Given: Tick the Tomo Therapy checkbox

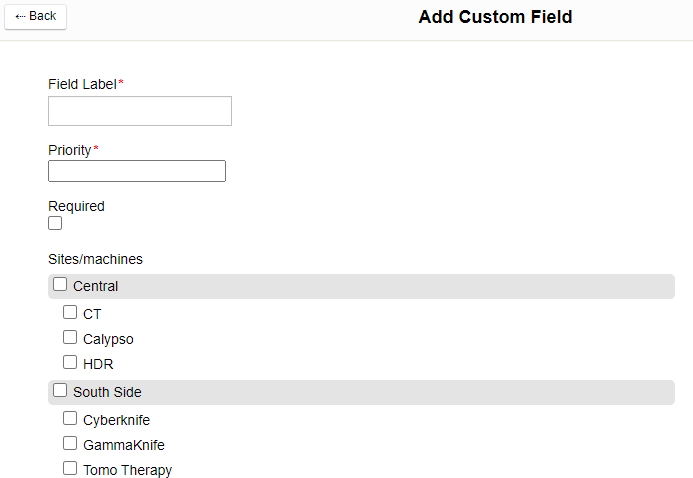Looking at the screenshot, I should (x=70, y=468).
